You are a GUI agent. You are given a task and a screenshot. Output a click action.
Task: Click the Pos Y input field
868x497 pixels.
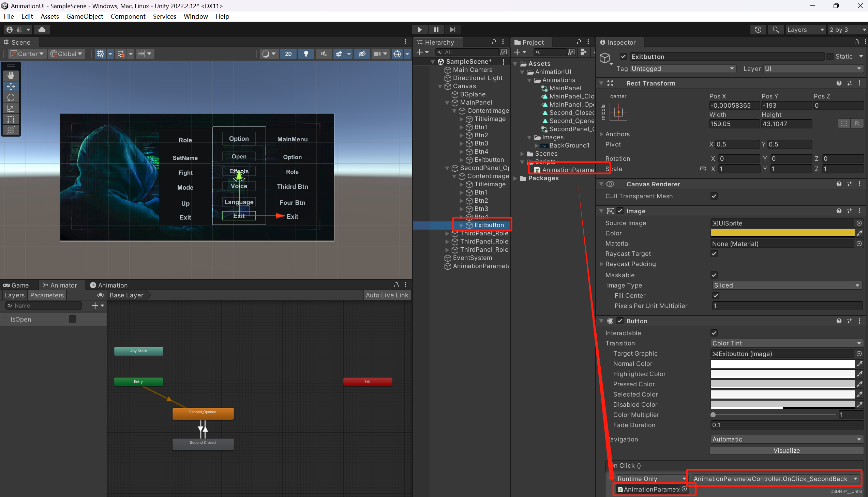[786, 106]
